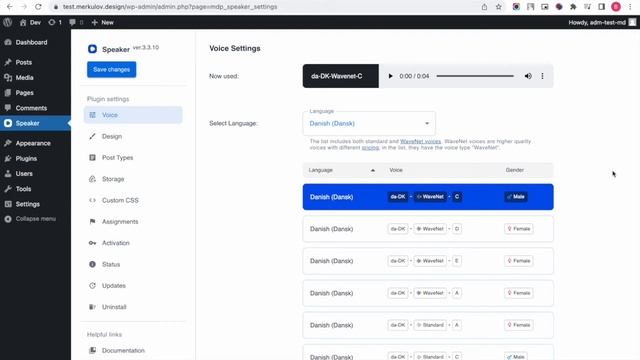The width and height of the screenshot is (640, 360).
Task: Click Collapse menu in sidebar
Action: coord(36,219)
